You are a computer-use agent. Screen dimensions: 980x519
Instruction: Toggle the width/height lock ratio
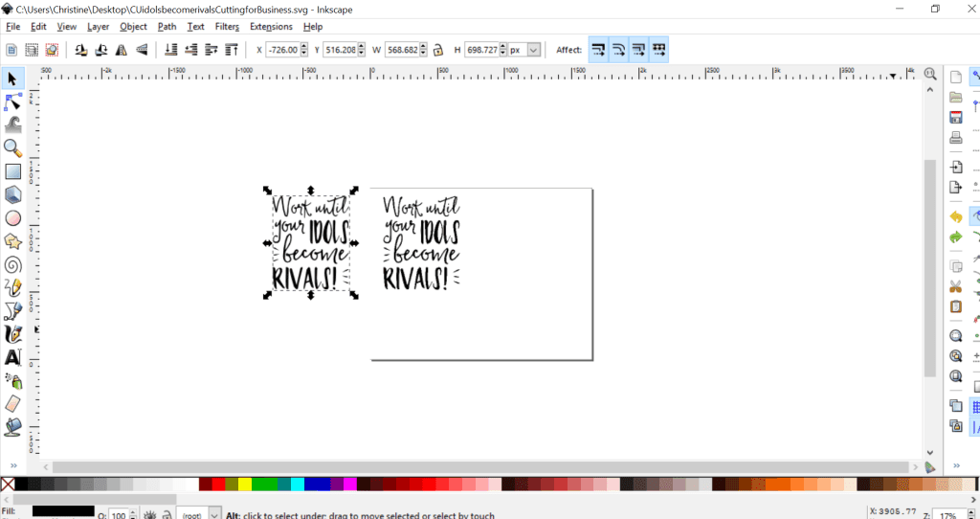pos(438,50)
